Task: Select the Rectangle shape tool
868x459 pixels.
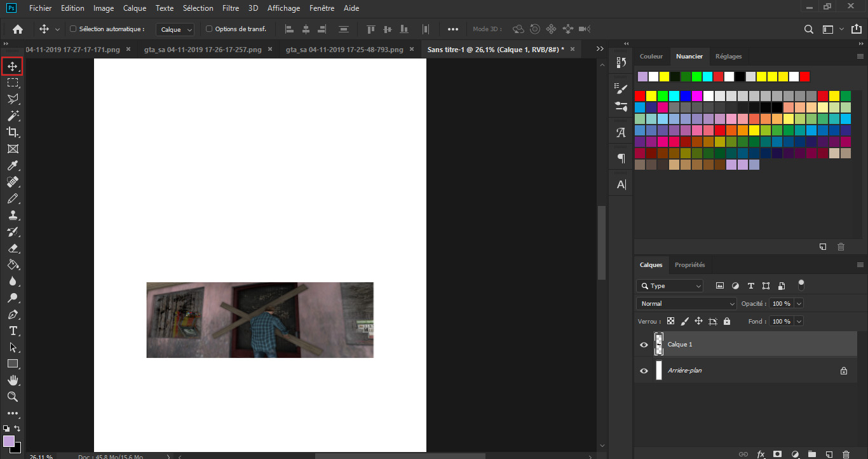Action: click(x=12, y=364)
